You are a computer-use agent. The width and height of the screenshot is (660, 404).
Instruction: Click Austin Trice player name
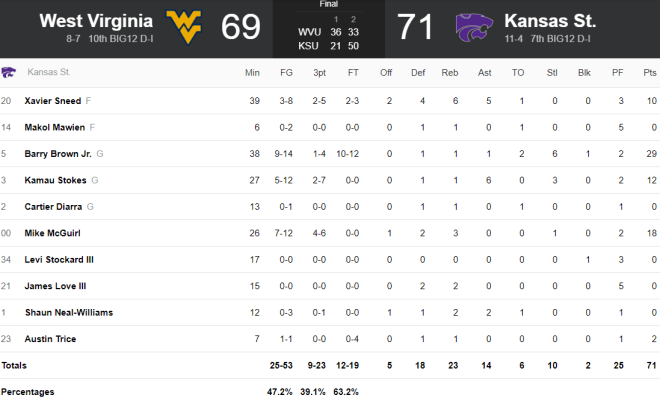coord(50,339)
